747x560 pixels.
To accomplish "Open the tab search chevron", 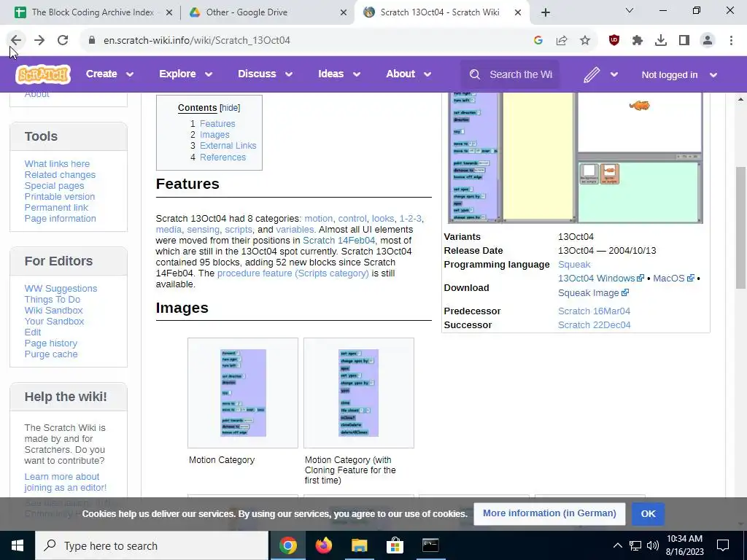I will point(630,10).
